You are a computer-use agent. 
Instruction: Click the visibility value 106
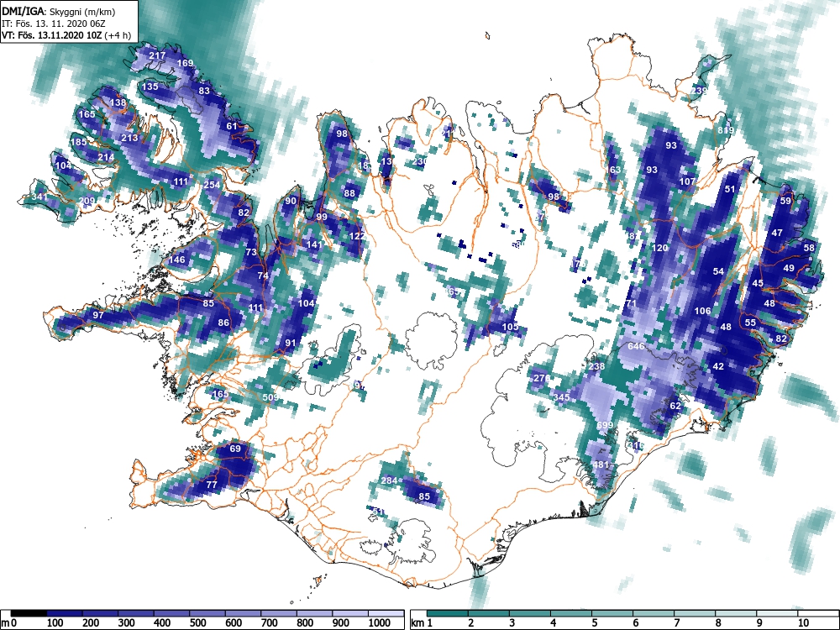click(x=702, y=311)
